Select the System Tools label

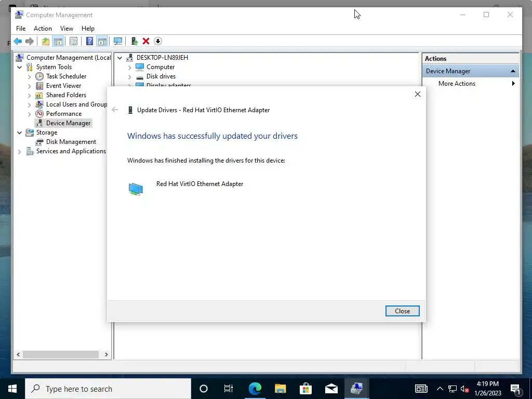click(x=54, y=67)
